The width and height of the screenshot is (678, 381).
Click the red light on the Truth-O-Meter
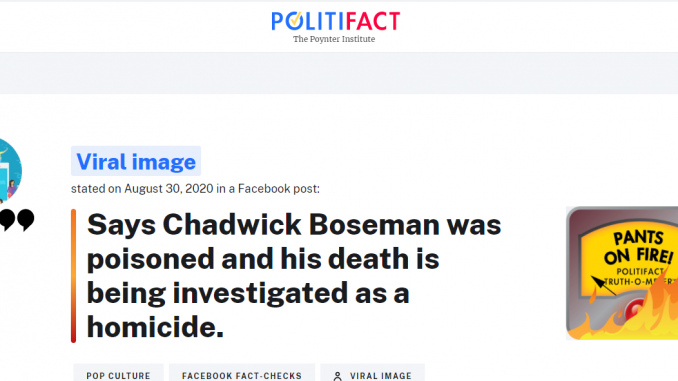coord(635,308)
